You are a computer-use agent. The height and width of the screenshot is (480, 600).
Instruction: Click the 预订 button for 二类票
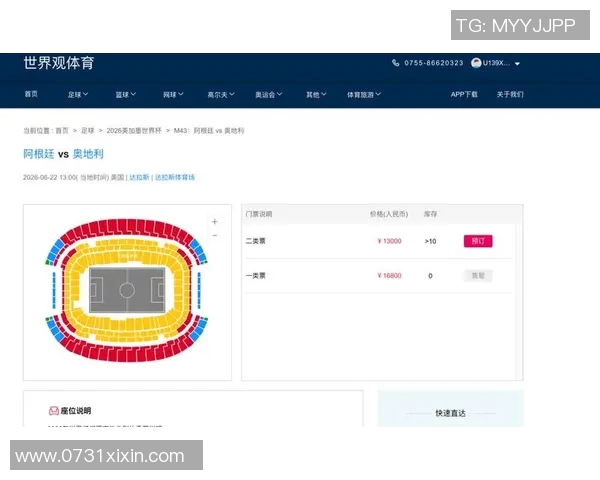pos(478,241)
